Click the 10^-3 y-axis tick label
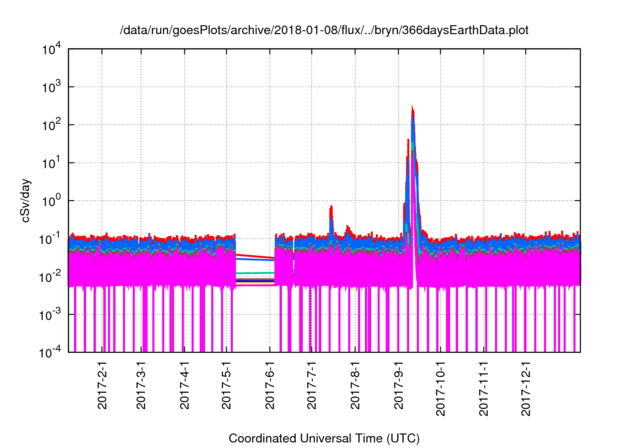640x448 pixels. (51, 315)
